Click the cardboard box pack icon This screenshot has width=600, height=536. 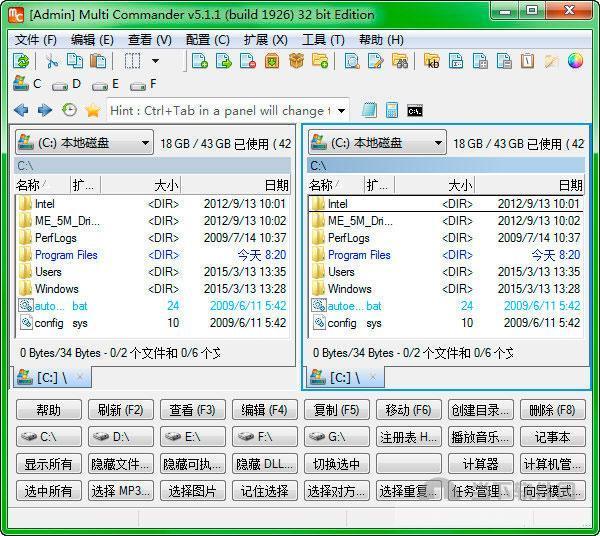296,61
